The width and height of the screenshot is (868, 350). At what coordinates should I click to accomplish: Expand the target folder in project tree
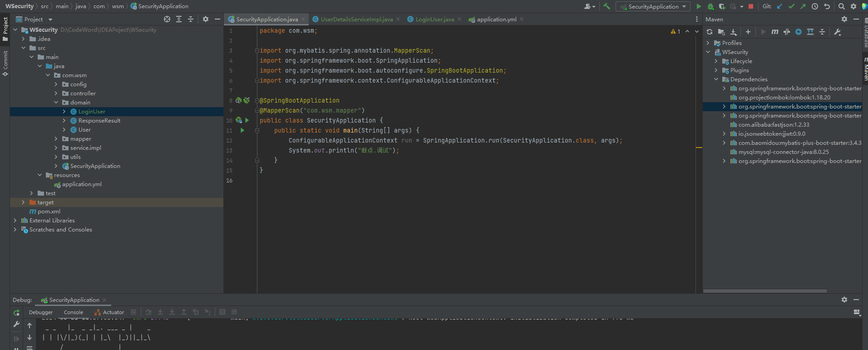pos(23,202)
